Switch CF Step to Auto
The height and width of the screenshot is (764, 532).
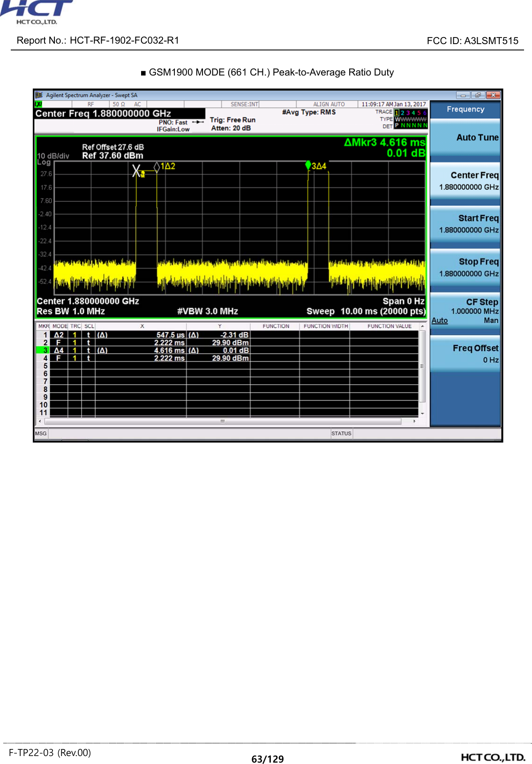(x=440, y=320)
